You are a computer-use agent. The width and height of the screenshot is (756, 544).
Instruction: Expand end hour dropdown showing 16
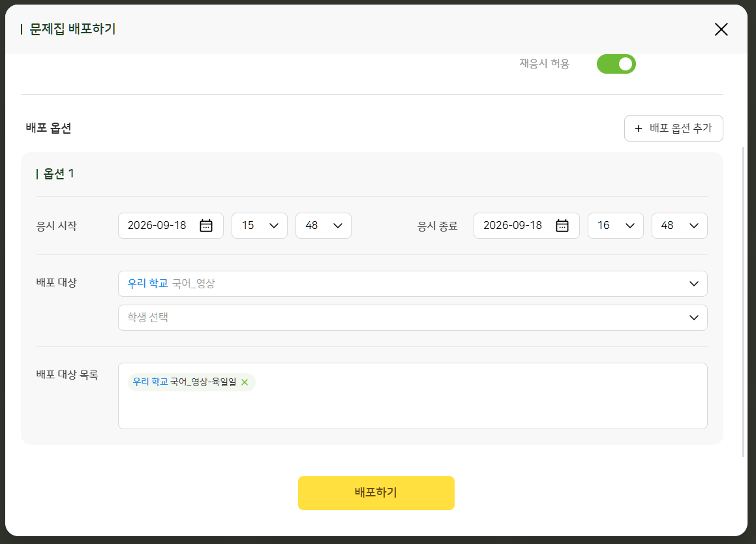coord(616,226)
